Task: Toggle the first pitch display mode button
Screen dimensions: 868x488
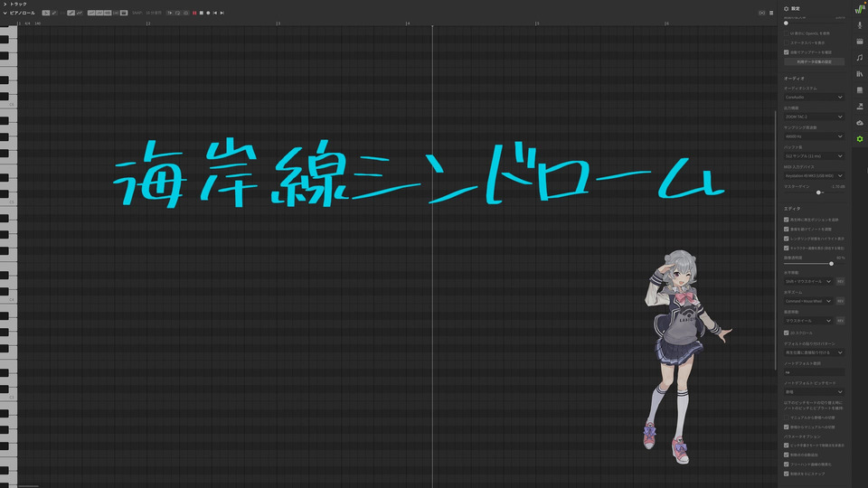Action: coord(91,13)
